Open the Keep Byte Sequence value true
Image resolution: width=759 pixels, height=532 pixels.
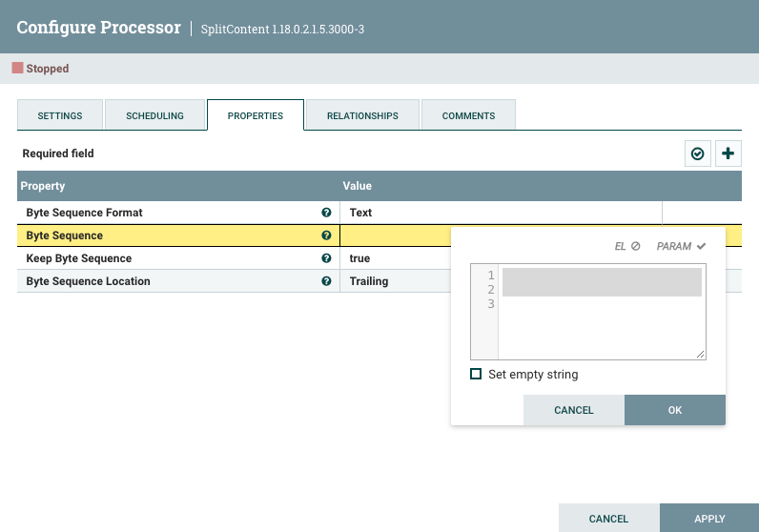tap(359, 258)
